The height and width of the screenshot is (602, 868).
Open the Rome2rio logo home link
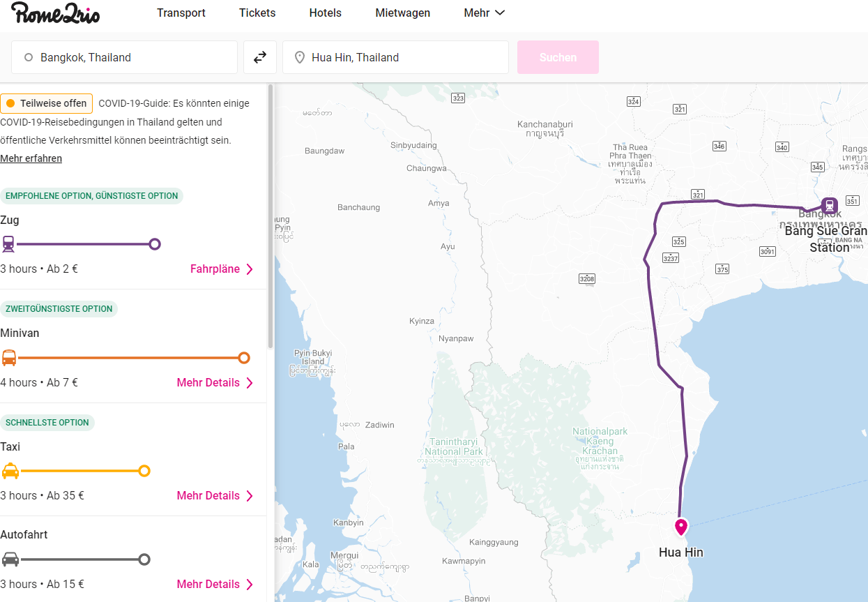click(x=55, y=13)
